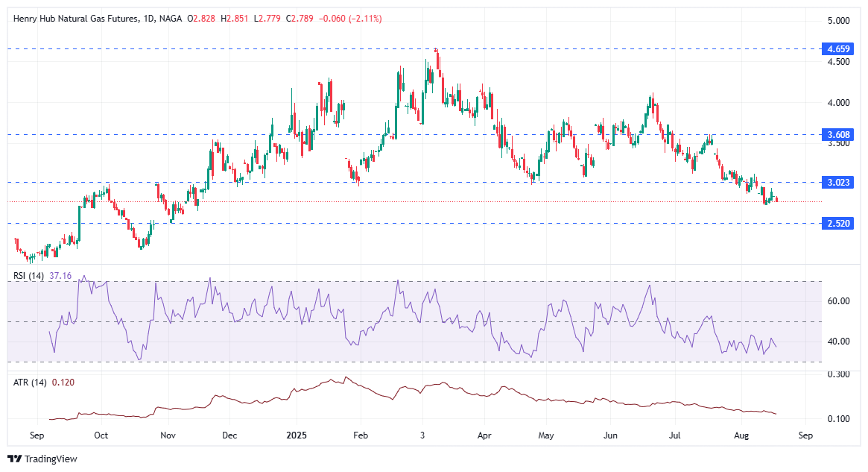Click the ATR (14) indicator label
Viewport: 868px width, 472px height.
click(x=30, y=383)
